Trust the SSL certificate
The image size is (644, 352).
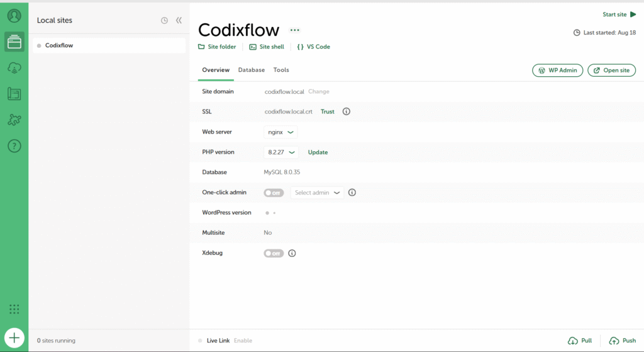327,112
